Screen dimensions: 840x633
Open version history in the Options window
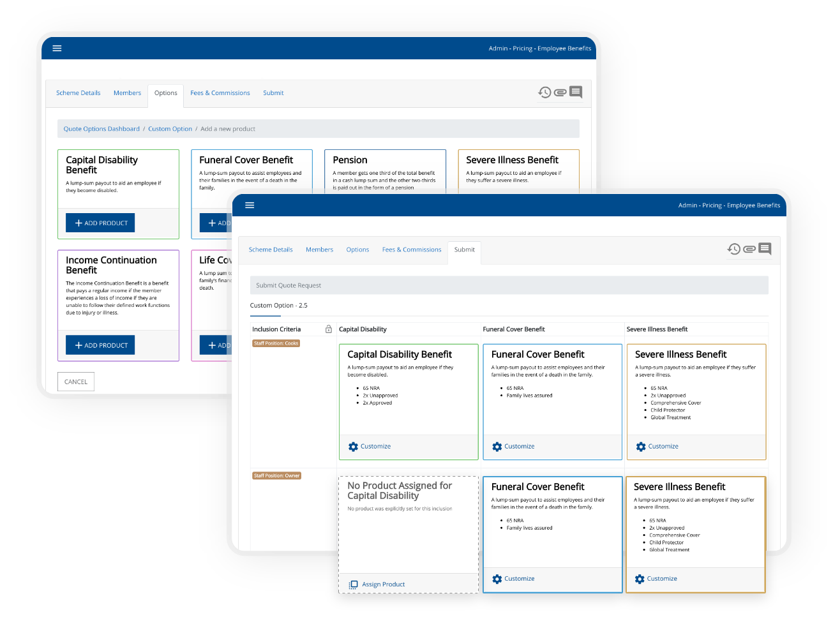(x=544, y=92)
